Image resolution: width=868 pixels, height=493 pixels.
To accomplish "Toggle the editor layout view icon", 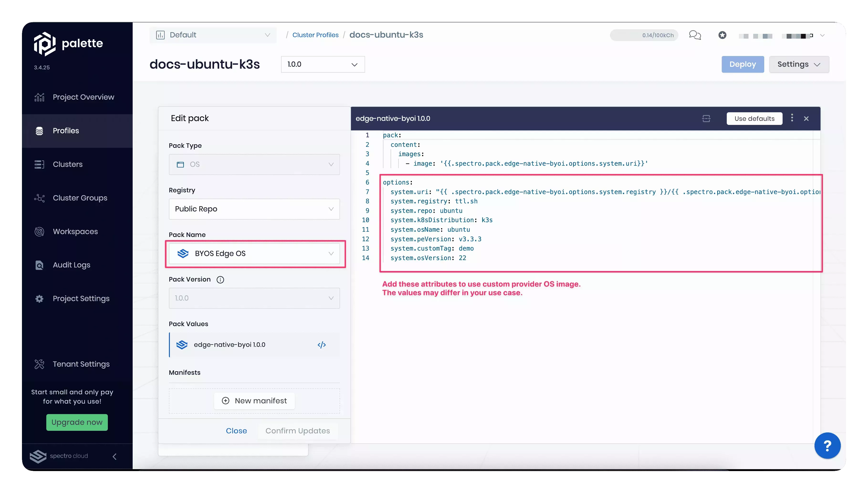I will point(706,118).
